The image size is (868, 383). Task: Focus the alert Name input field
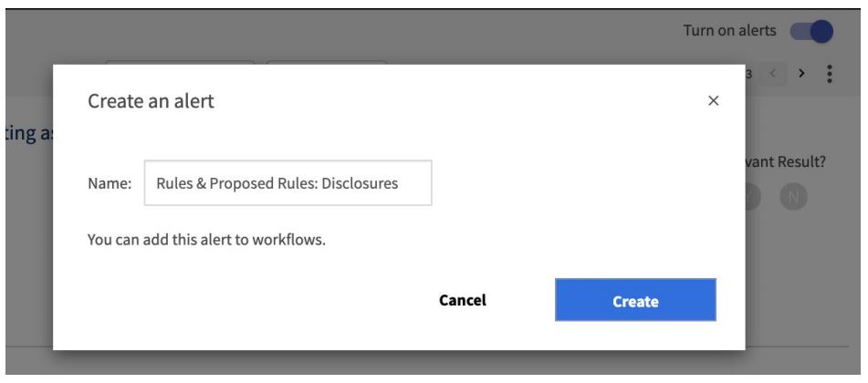288,183
